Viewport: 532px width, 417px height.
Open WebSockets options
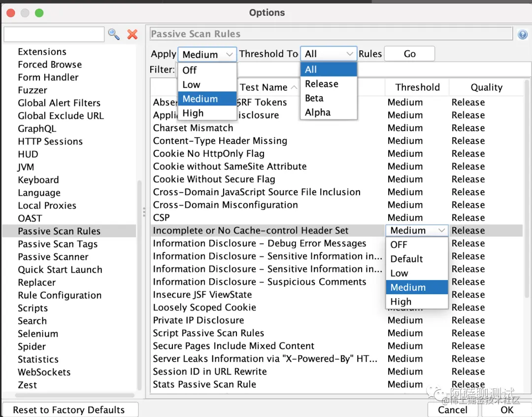pos(44,372)
